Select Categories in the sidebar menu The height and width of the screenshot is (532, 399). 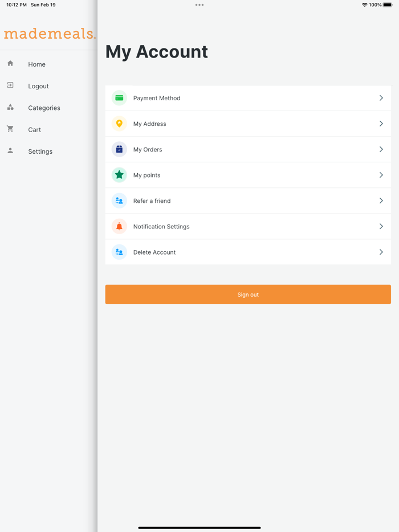44,108
